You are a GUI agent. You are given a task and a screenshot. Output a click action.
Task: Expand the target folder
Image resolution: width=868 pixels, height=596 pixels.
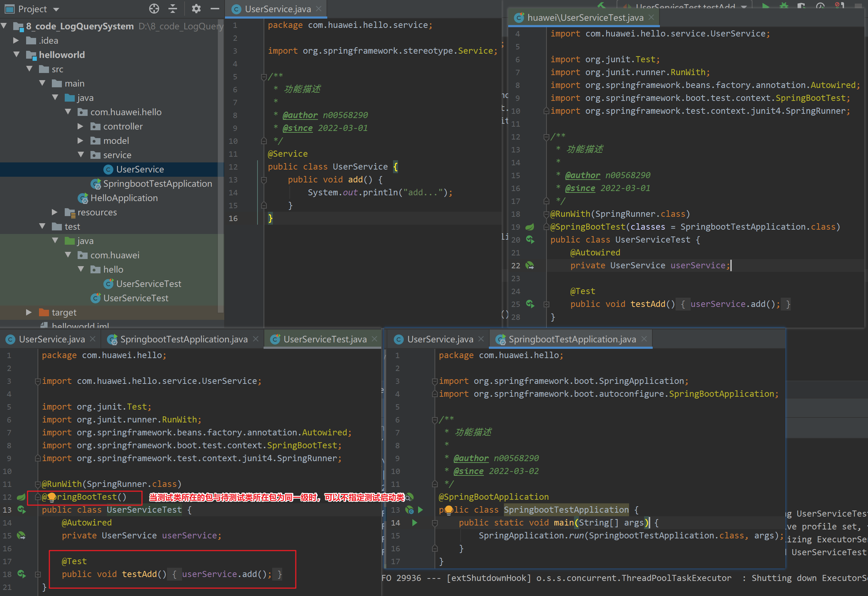click(x=29, y=312)
